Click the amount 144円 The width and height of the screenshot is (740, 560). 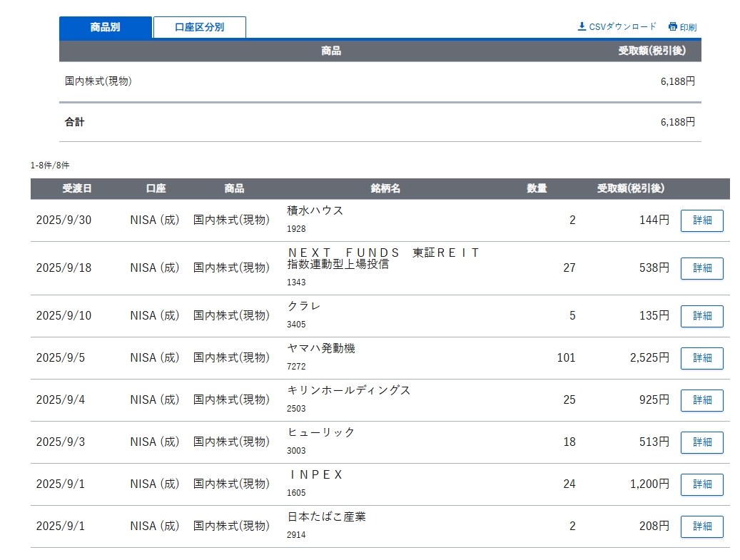click(654, 220)
